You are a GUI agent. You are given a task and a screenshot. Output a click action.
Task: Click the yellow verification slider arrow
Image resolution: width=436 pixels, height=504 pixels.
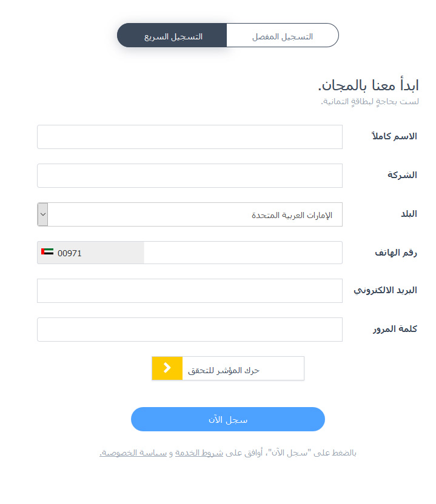point(167,368)
